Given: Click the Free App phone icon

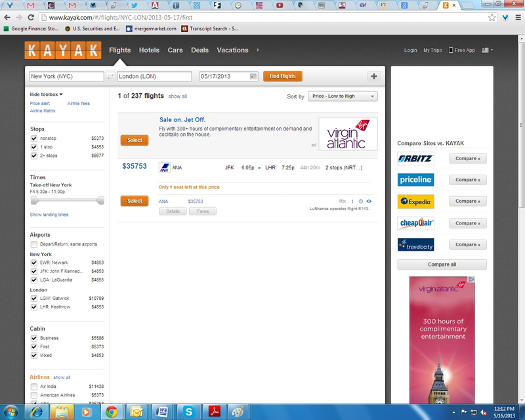Looking at the screenshot, I should coord(451,51).
